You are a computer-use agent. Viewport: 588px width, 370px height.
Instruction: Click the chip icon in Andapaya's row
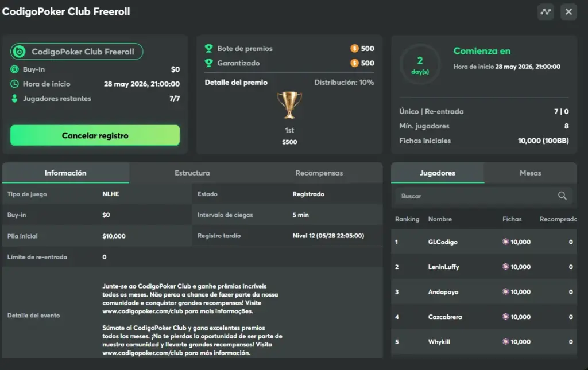pyautogui.click(x=505, y=291)
